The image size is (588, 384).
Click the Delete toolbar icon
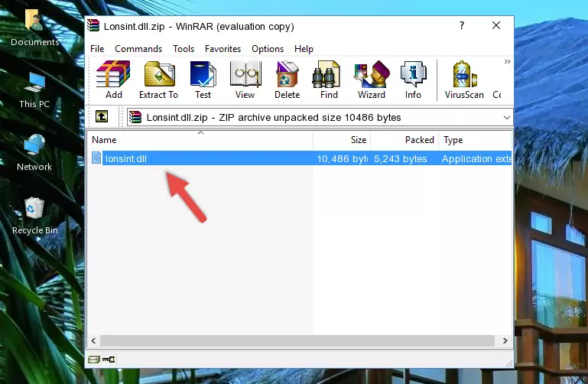(288, 80)
